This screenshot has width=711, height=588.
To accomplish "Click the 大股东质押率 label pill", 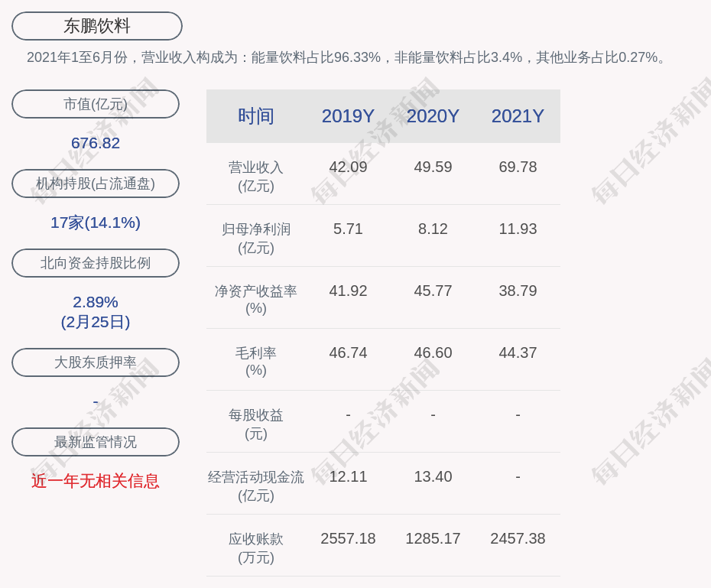I will tap(96, 362).
